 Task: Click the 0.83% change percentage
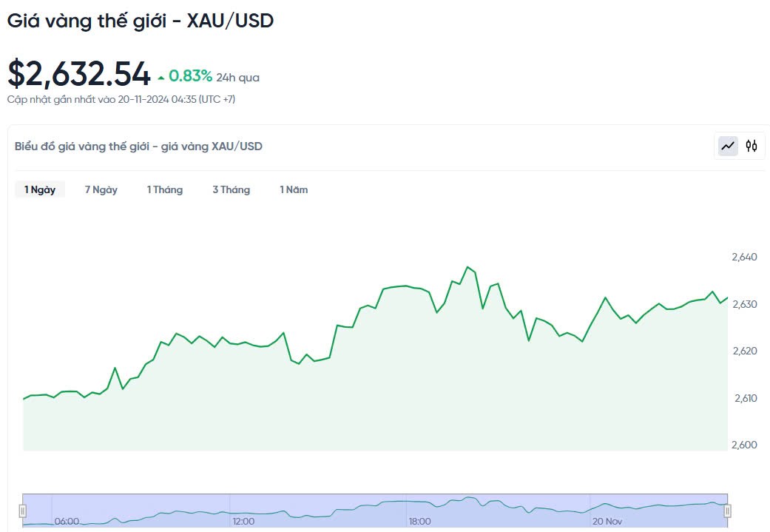pos(190,76)
